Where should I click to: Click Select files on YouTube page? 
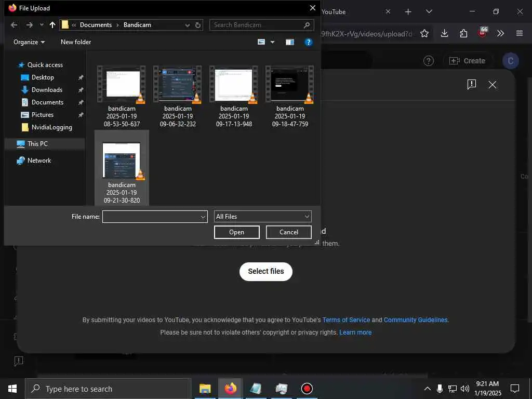[265, 271]
